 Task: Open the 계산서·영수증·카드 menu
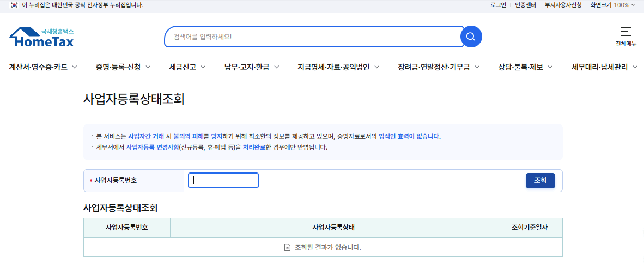(38, 67)
